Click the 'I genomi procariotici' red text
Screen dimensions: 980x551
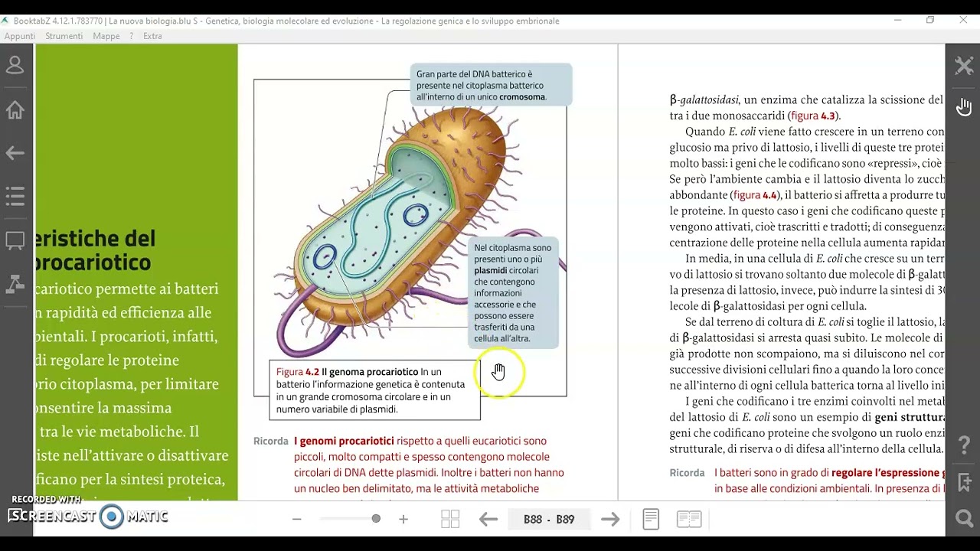point(344,441)
